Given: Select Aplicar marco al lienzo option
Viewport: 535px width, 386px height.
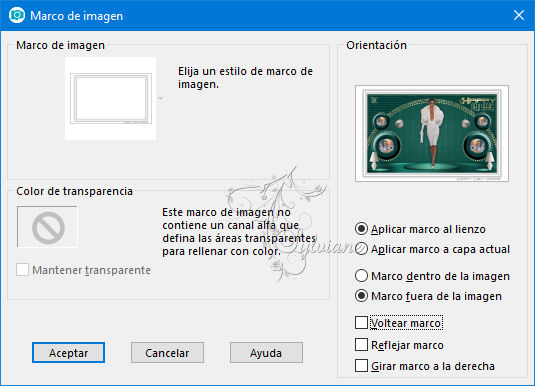Looking at the screenshot, I should coord(361,229).
